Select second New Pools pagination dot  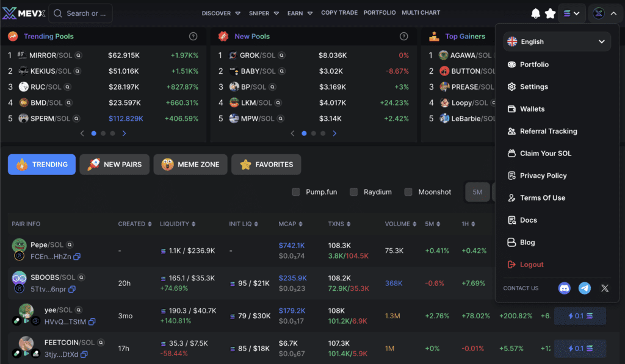click(x=314, y=134)
